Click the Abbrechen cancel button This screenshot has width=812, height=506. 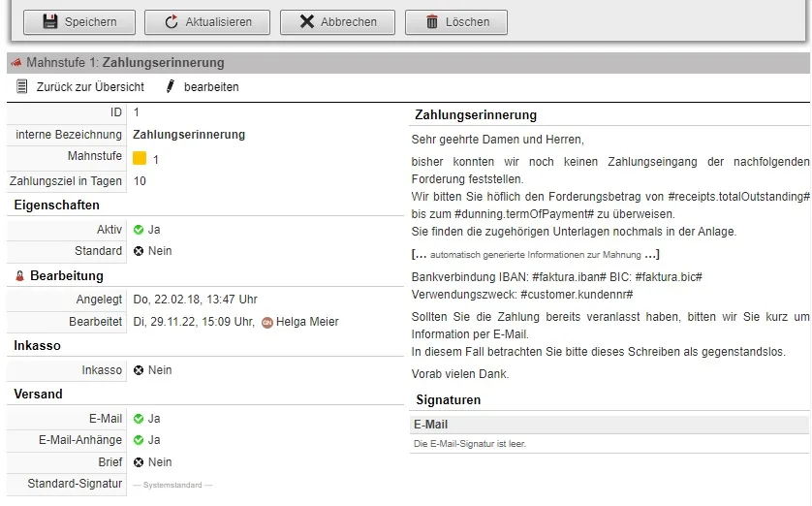pos(337,21)
